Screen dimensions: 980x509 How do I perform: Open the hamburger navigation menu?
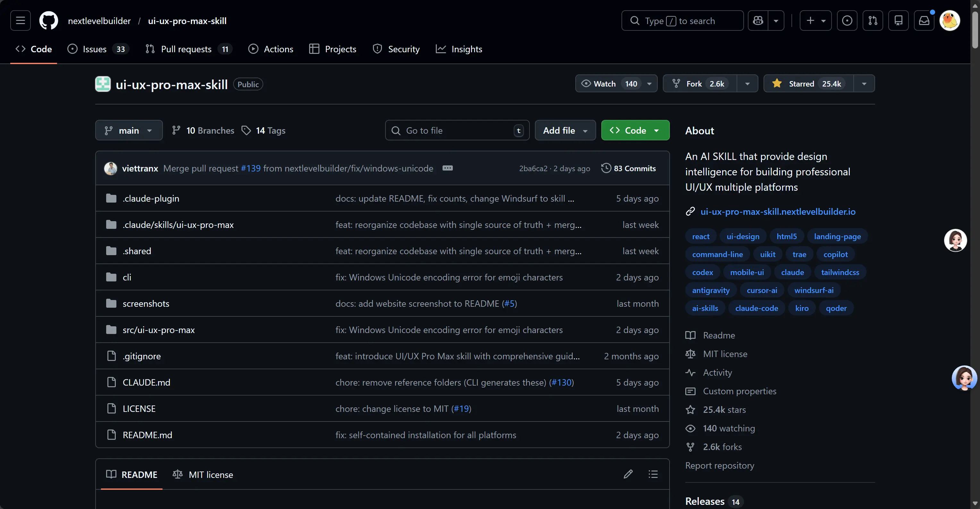[21, 21]
